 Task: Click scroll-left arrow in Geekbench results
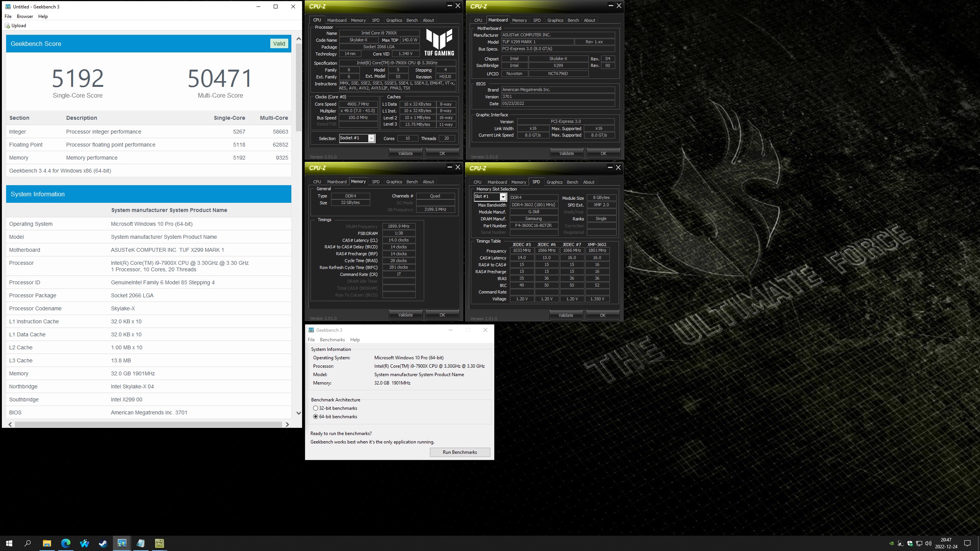pos(10,424)
